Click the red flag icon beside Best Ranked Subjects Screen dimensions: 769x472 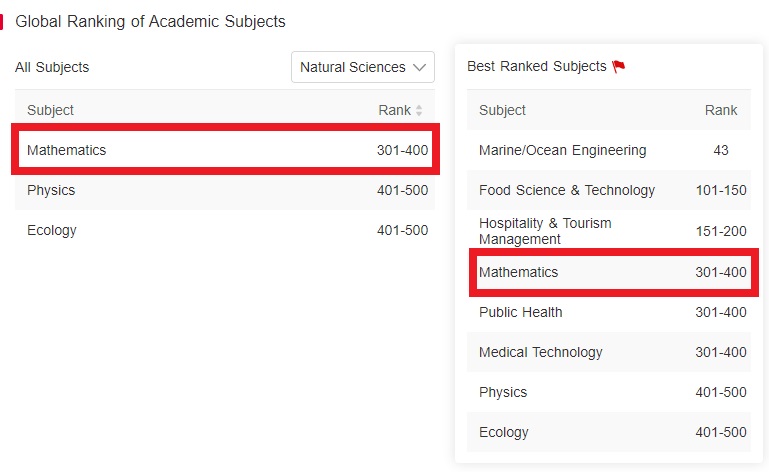618,66
